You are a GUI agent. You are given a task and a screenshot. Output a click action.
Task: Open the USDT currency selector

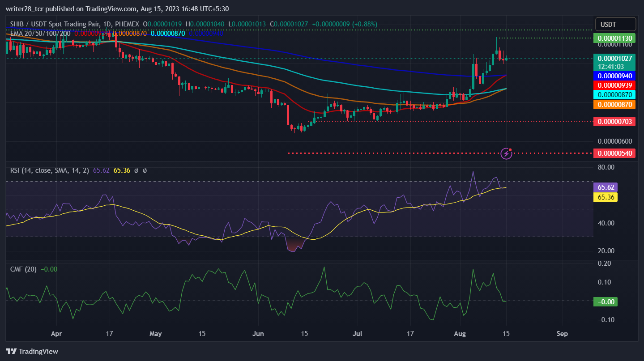point(615,24)
